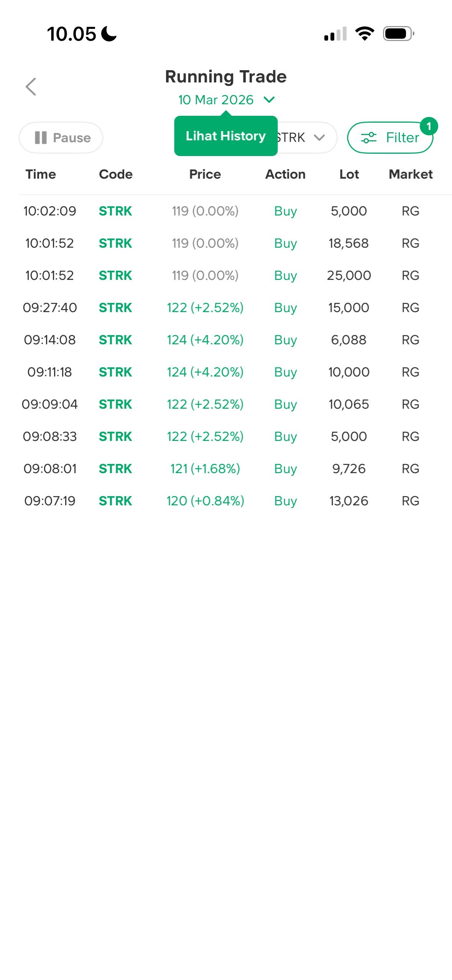
Task: Open STRK code at 10:02:09 trade
Action: 115,211
